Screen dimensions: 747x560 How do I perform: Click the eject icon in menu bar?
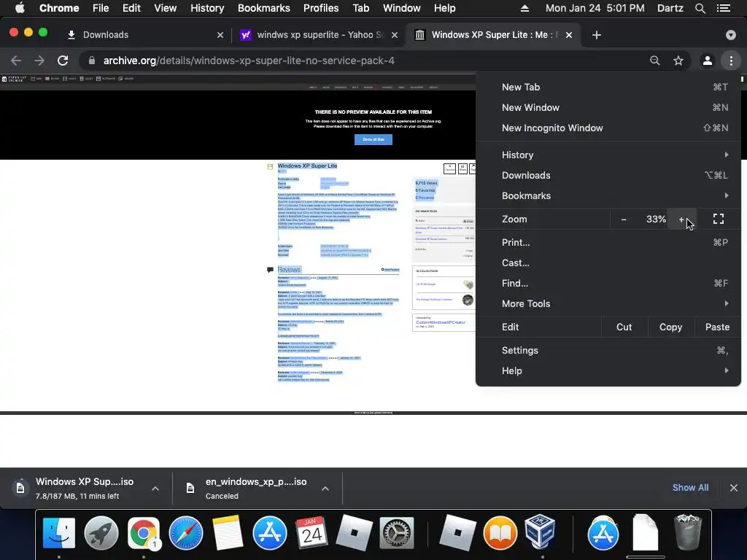(525, 8)
